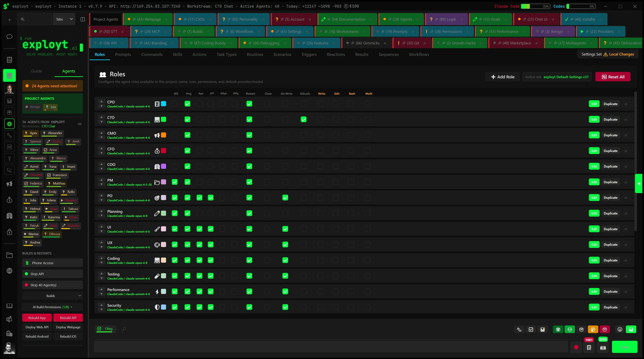
Task: Click the Add Role button
Action: click(502, 77)
